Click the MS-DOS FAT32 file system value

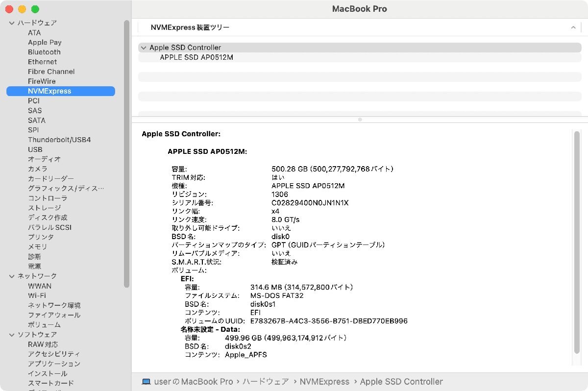277,296
